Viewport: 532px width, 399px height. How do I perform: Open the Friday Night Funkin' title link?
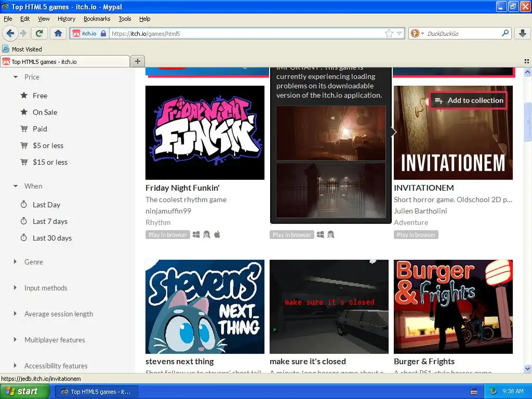coord(182,188)
